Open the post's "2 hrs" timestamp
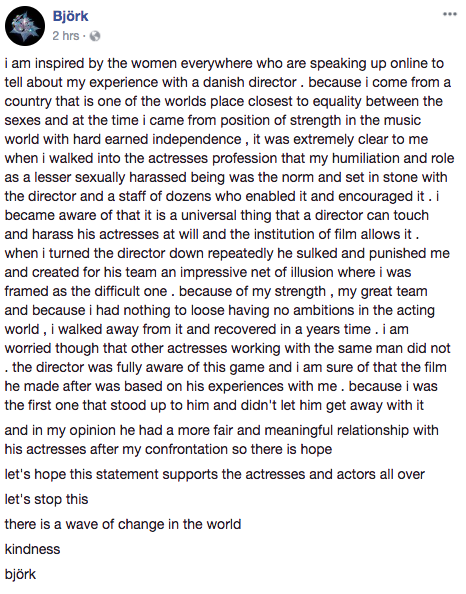466x594 pixels. [x=66, y=36]
